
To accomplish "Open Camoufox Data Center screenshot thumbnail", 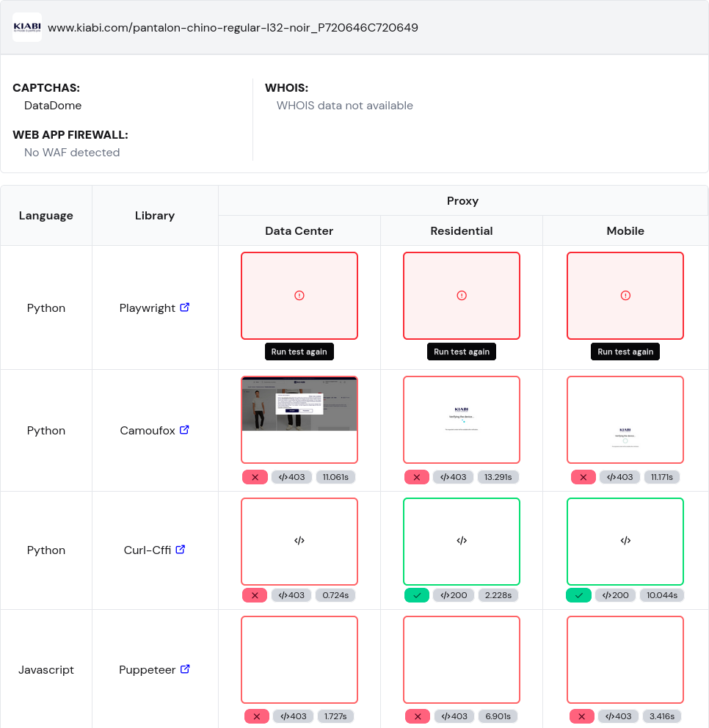I will [x=299, y=419].
